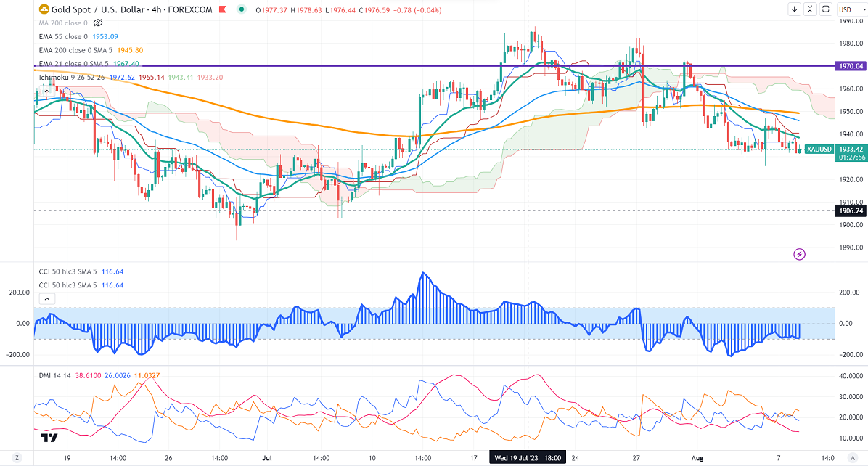
Task: Click the Ichimoku value 1972.62
Action: (x=122, y=77)
